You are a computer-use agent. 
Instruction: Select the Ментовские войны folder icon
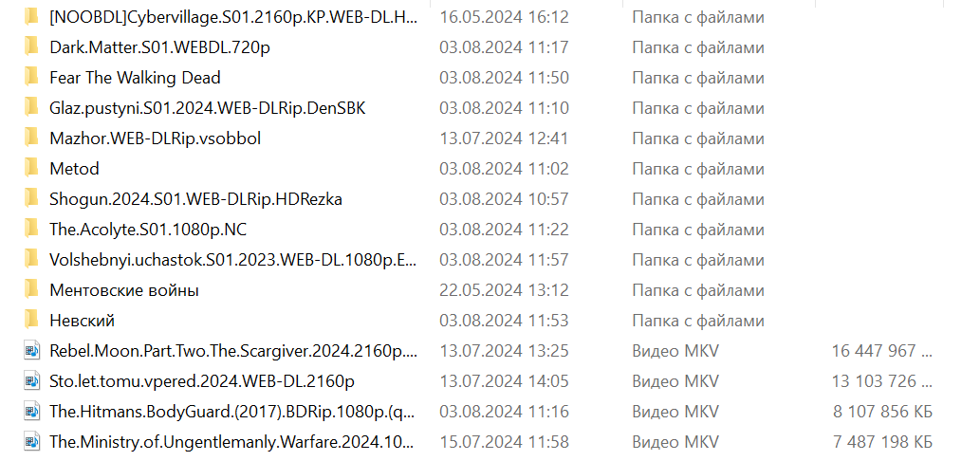pos(31,290)
